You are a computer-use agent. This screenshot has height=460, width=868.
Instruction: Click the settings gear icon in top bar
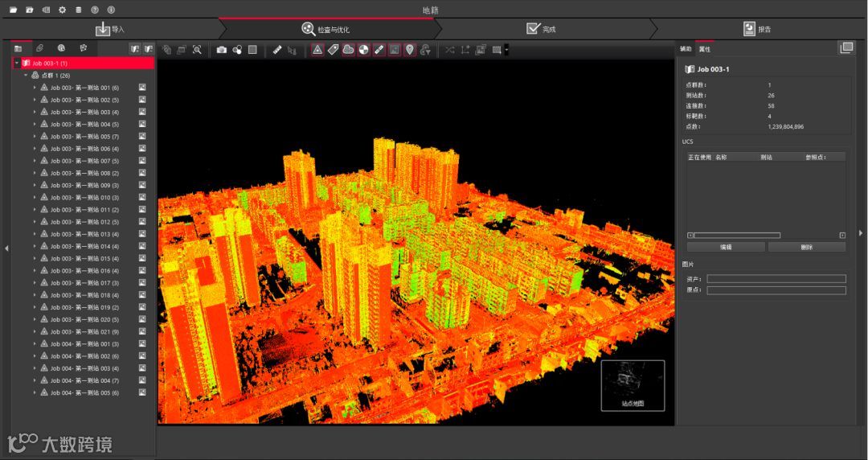pyautogui.click(x=62, y=10)
